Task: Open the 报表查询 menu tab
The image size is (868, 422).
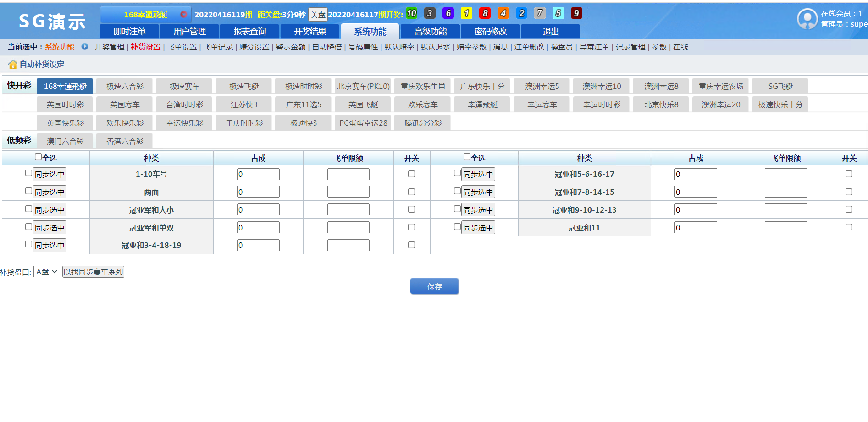Action: click(x=250, y=32)
